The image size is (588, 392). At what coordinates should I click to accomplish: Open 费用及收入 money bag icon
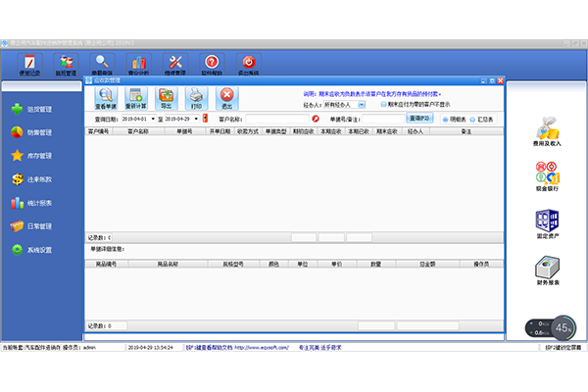(x=547, y=131)
